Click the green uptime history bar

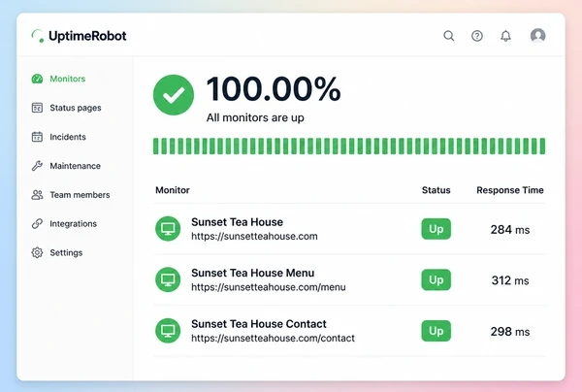[x=349, y=146]
